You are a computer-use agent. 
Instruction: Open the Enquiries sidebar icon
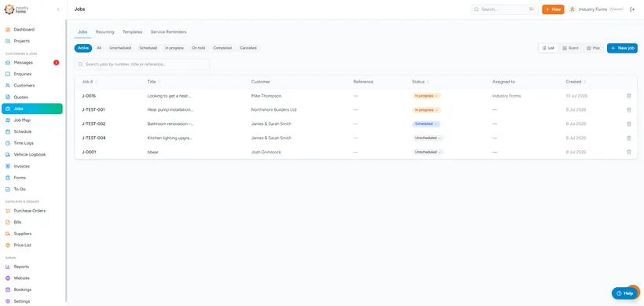[8, 74]
